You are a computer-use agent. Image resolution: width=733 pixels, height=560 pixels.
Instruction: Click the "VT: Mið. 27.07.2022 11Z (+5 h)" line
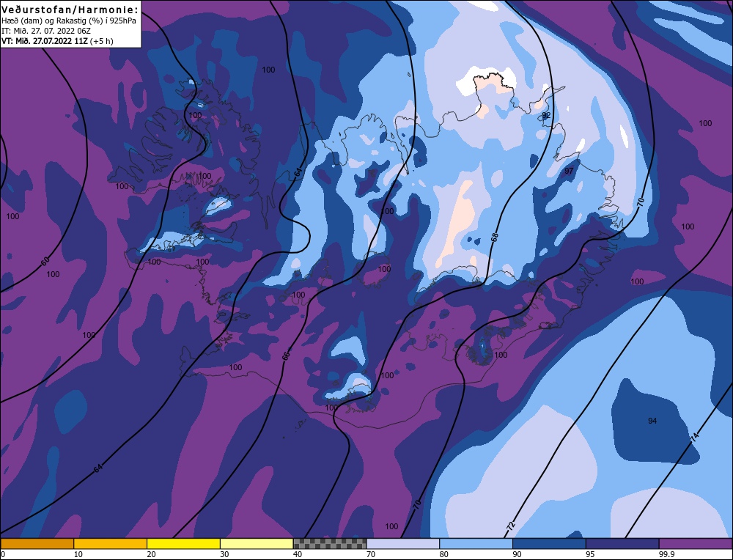tap(57, 41)
